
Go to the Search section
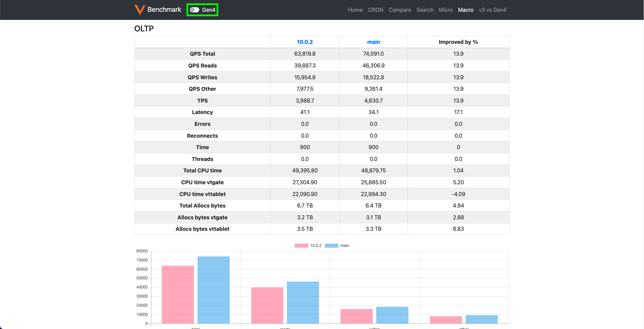(425, 10)
